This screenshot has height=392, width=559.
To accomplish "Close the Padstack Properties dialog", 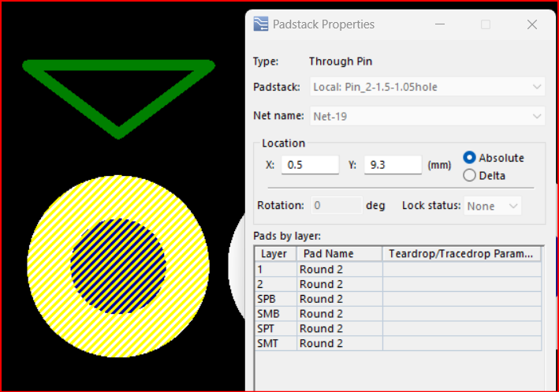I will click(x=532, y=24).
